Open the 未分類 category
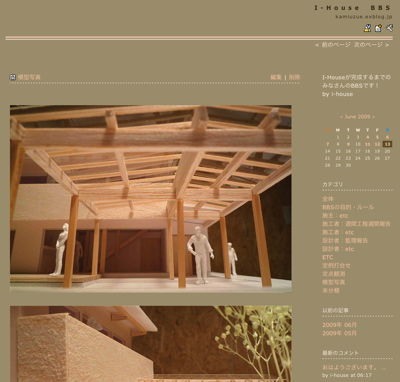 click(x=331, y=291)
